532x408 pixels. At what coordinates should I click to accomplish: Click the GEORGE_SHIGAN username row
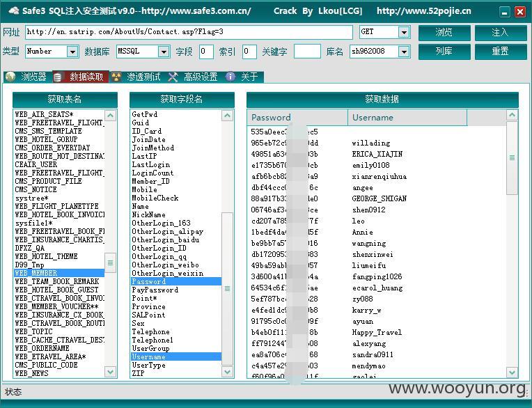pyautogui.click(x=379, y=198)
